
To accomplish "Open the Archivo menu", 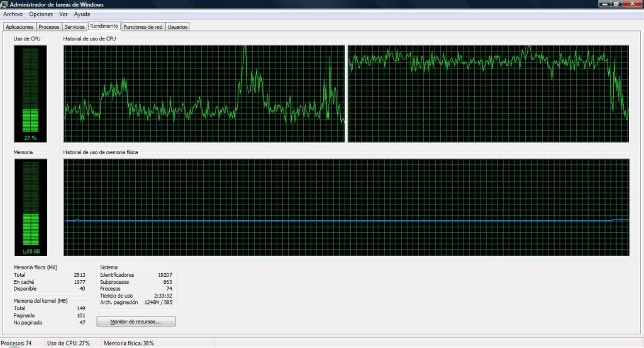I will point(13,14).
